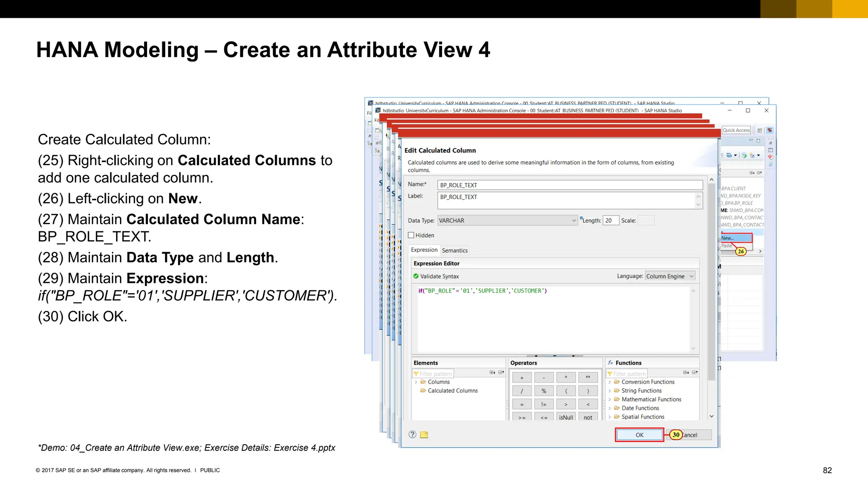Click the <= operator button
The image size is (868, 488).
544,417
